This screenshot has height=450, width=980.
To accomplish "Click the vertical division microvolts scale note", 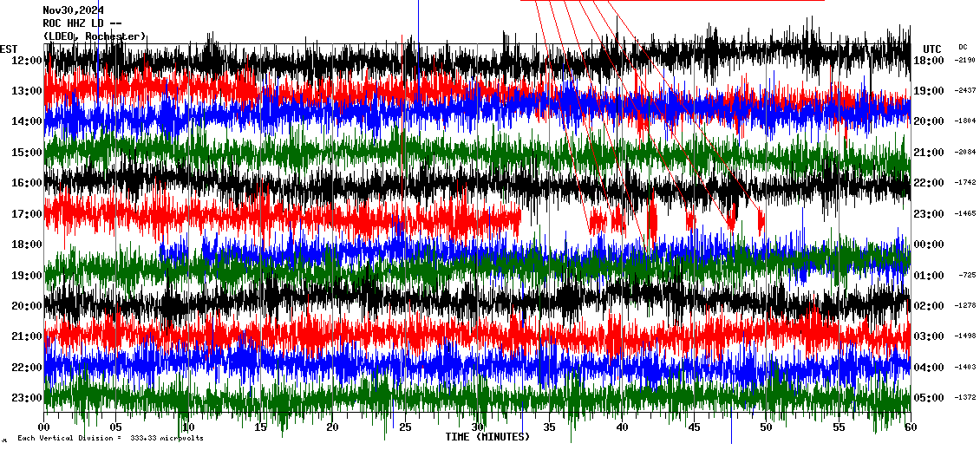I will click(110, 439).
